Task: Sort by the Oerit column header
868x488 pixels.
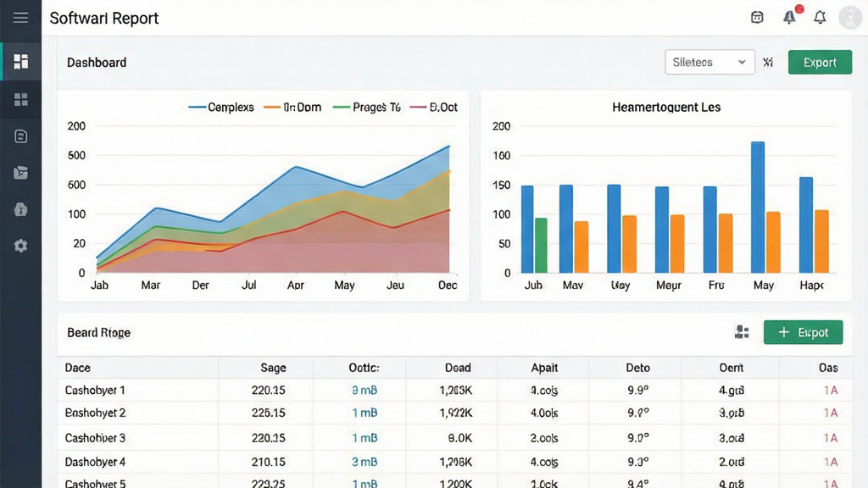Action: 732,368
